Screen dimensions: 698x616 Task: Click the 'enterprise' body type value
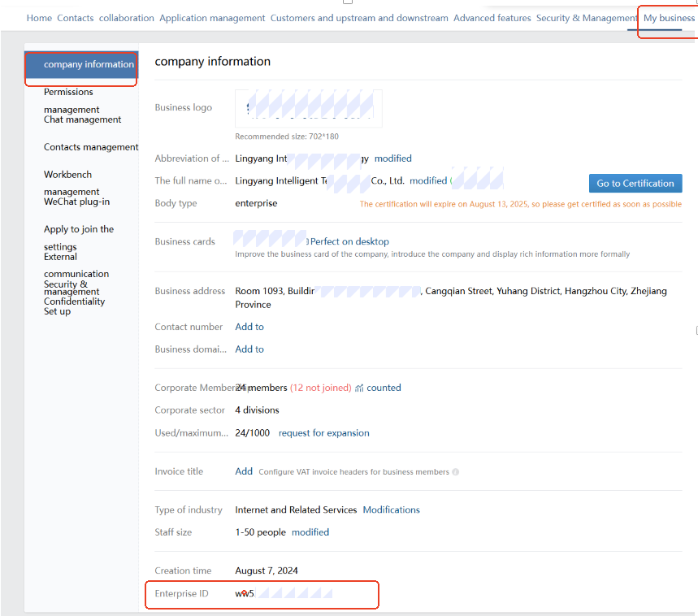click(x=256, y=203)
